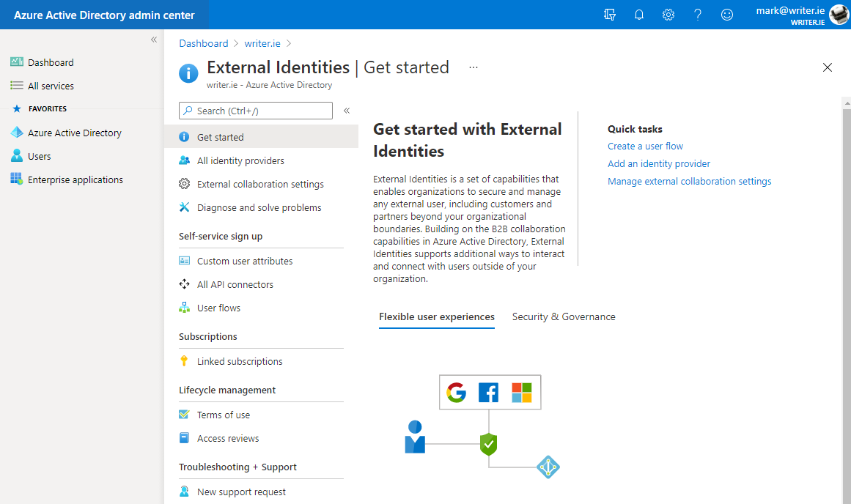Open Diagnose and solve problems menu item
Viewport: 851px width, 504px height.
coord(261,207)
